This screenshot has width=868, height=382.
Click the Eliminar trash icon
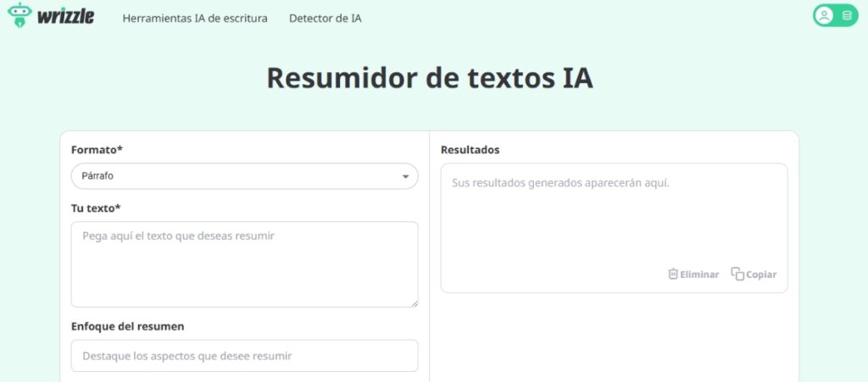coord(673,274)
